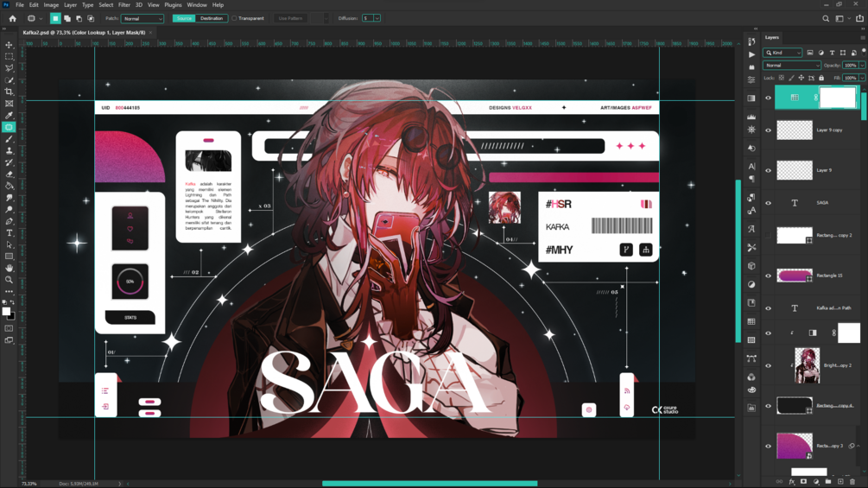
Task: Select the Lasso tool
Action: tap(9, 68)
